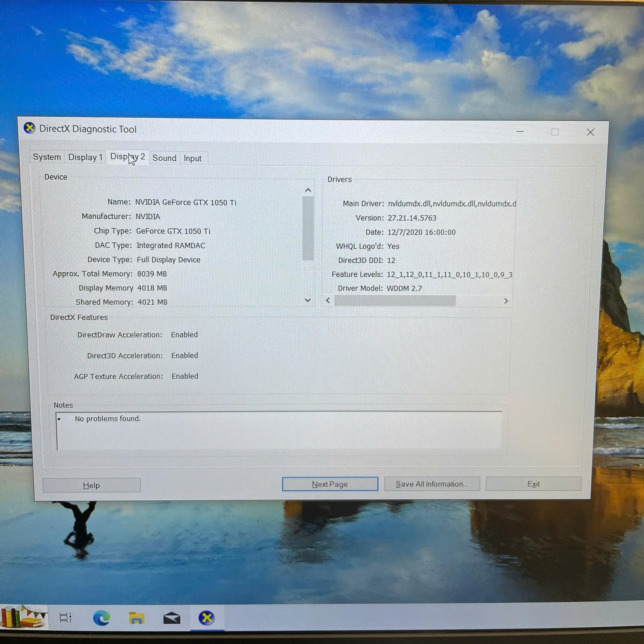644x644 pixels.
Task: Click the DirectX Diagnostic Tool taskbar icon
Action: (207, 617)
